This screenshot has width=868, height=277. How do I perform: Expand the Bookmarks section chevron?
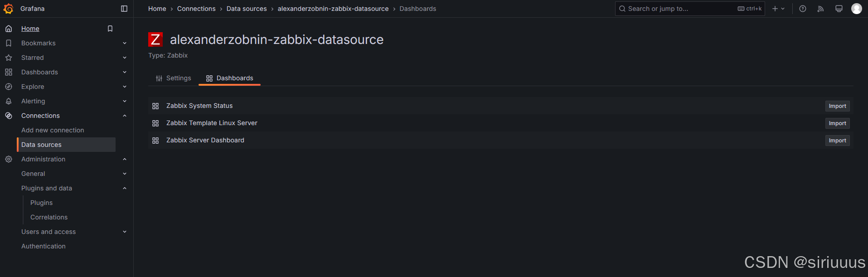click(125, 43)
